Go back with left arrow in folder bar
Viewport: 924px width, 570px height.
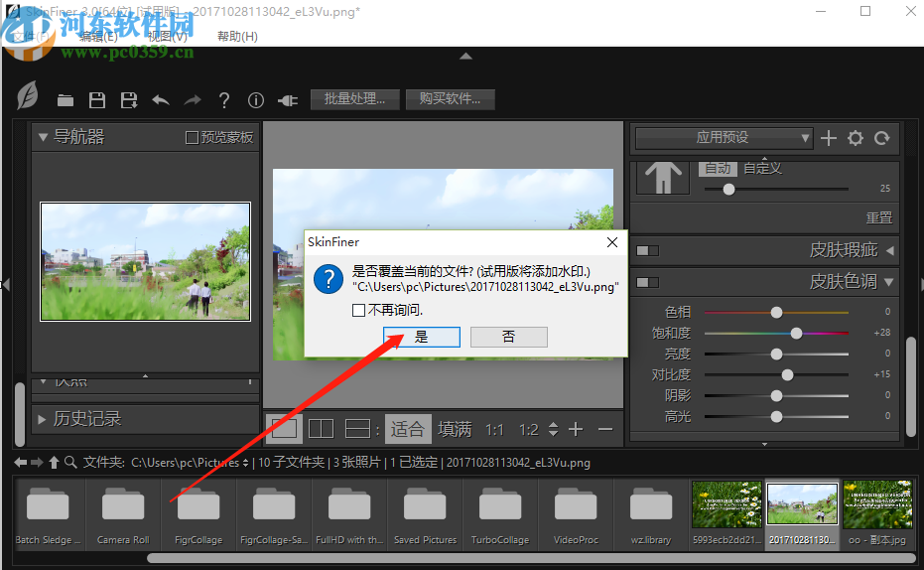(20, 462)
